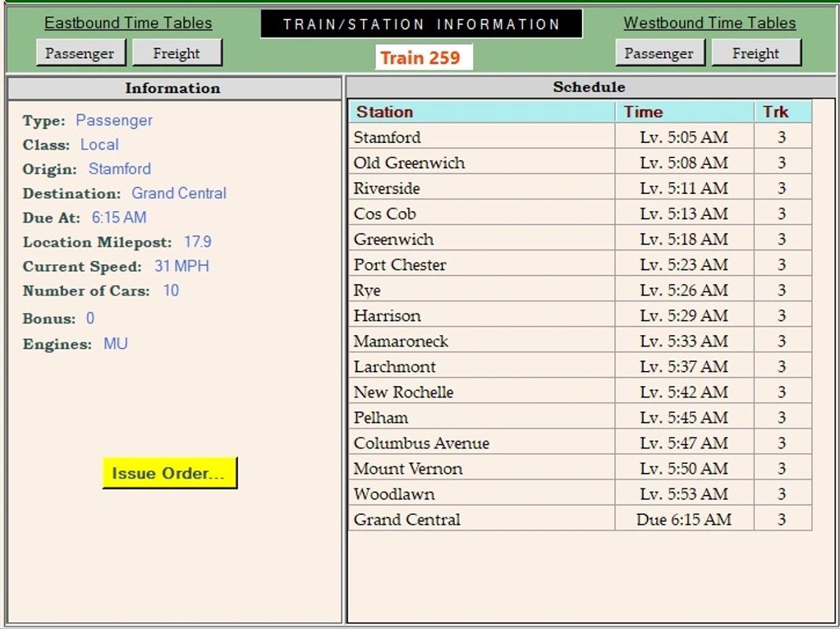Click the Train 259 title label
Screen dimensions: 840x629
point(420,57)
